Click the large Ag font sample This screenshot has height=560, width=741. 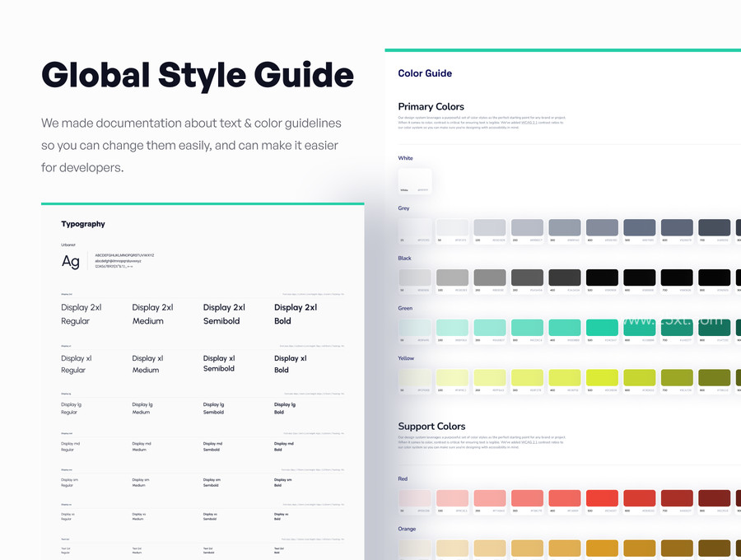pyautogui.click(x=71, y=261)
